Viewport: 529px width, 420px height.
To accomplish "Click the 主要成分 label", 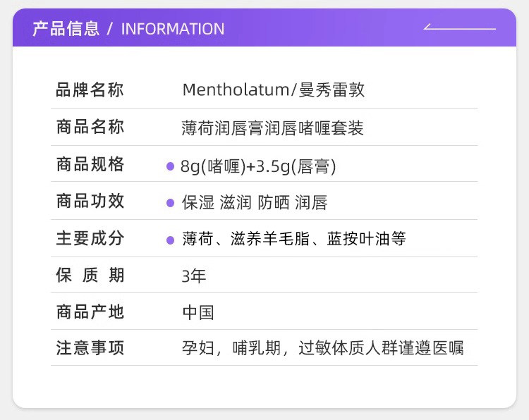I will click(90, 239).
